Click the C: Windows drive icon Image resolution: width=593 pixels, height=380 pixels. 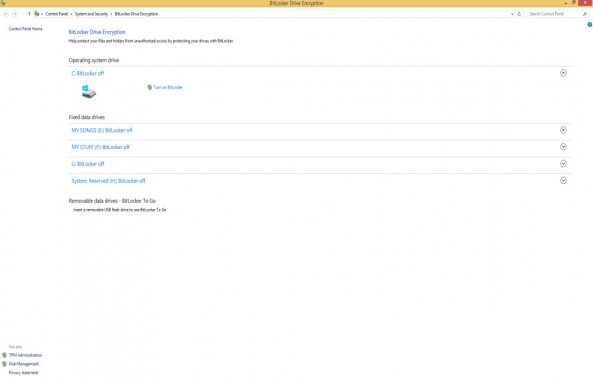[88, 92]
